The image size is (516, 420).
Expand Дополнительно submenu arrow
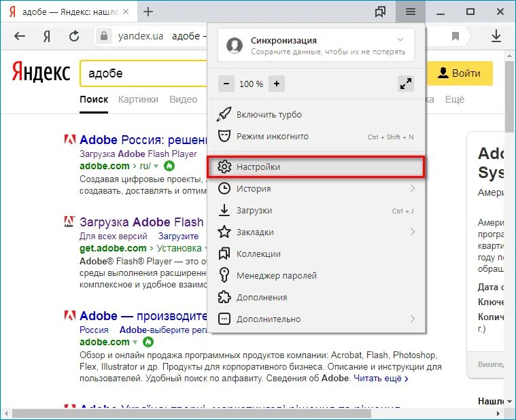[x=412, y=319]
